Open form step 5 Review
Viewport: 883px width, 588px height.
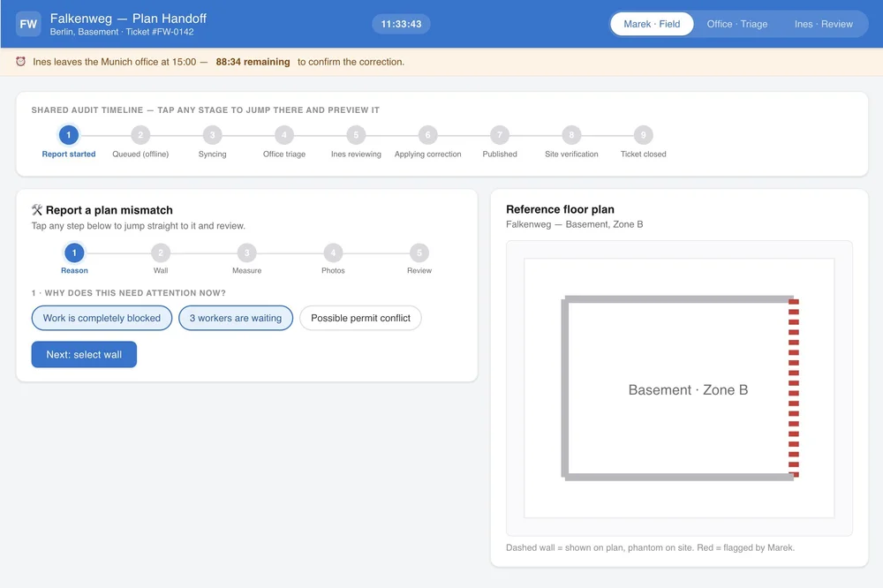tap(419, 253)
